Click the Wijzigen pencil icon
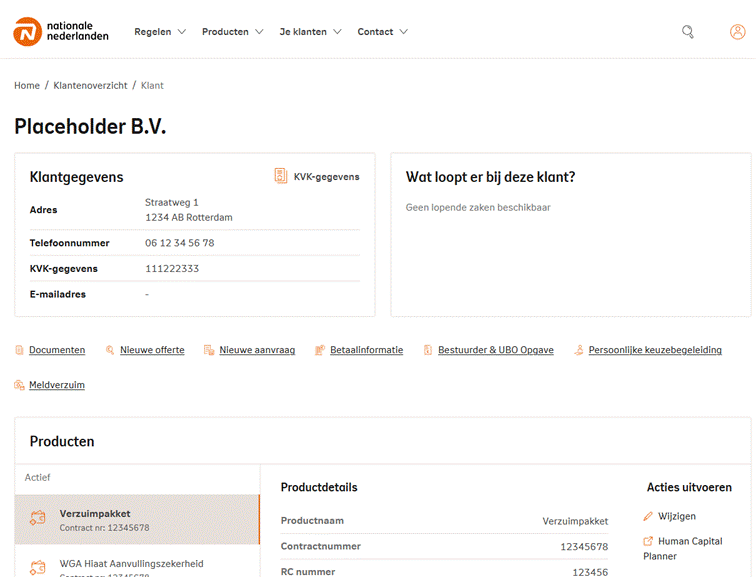Screen dimensions: 756x577 [648, 516]
